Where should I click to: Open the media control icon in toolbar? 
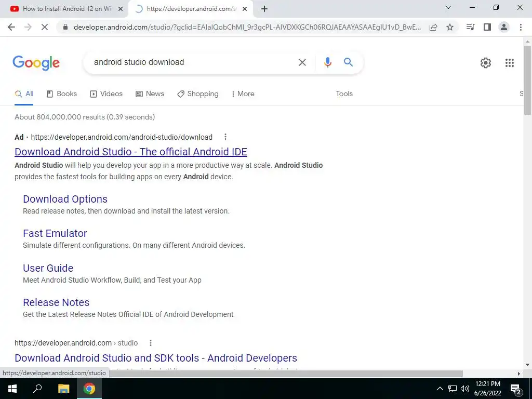470,27
